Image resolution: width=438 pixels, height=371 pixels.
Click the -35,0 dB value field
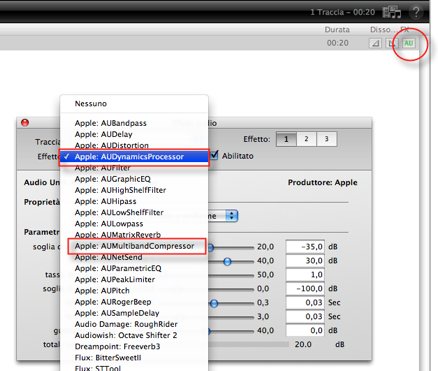305,247
